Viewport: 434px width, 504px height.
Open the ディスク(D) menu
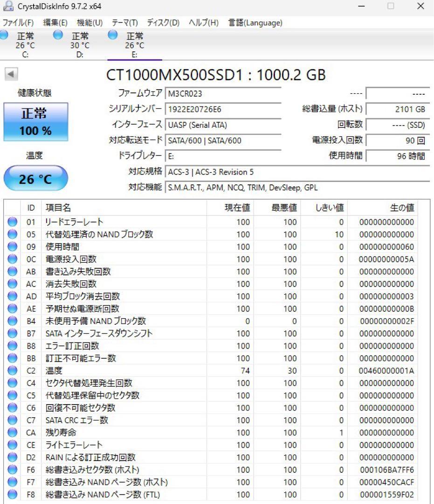coord(163,22)
